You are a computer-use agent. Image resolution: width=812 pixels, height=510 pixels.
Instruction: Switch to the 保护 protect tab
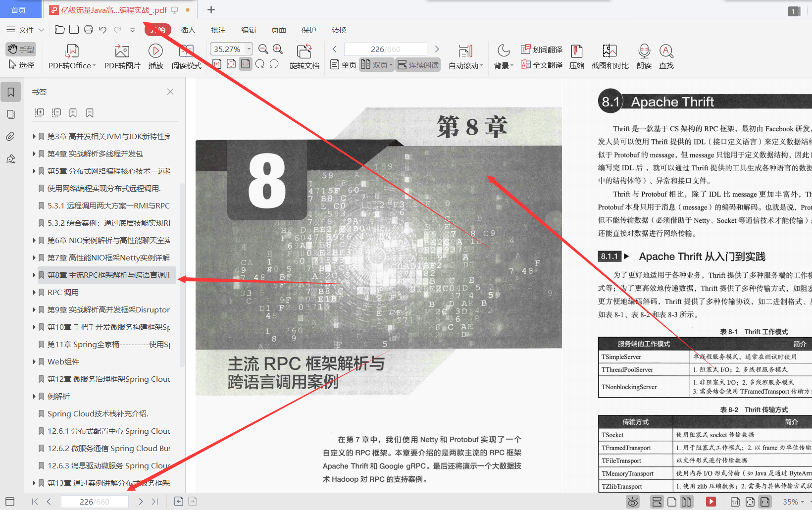coord(308,30)
